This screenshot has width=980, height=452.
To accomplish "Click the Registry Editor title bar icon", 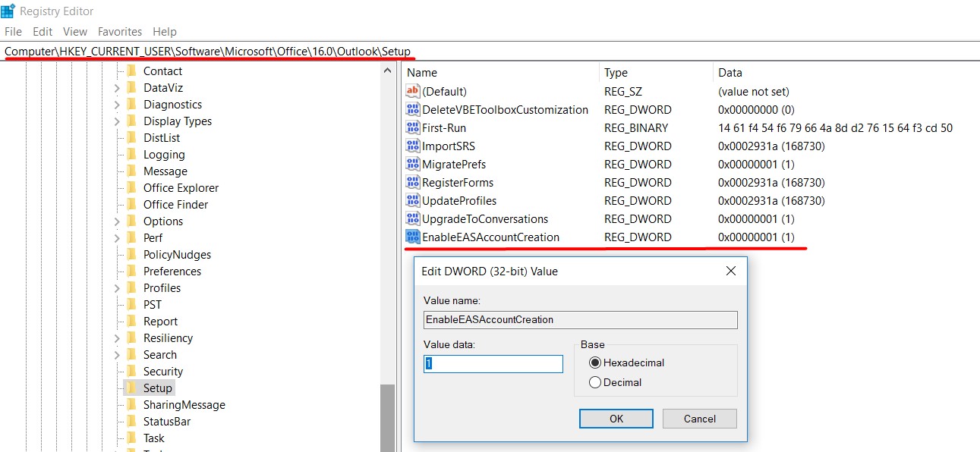I will click(8, 11).
